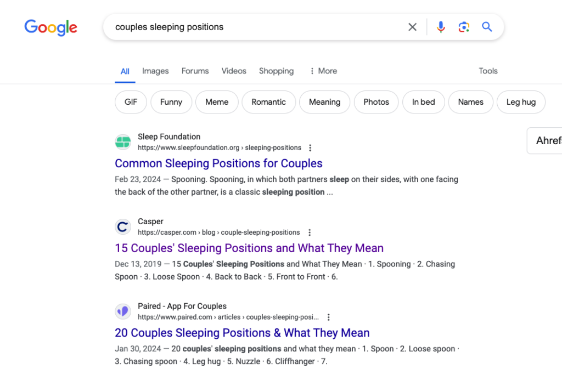
Task: Click the Google logo
Action: pos(50,27)
